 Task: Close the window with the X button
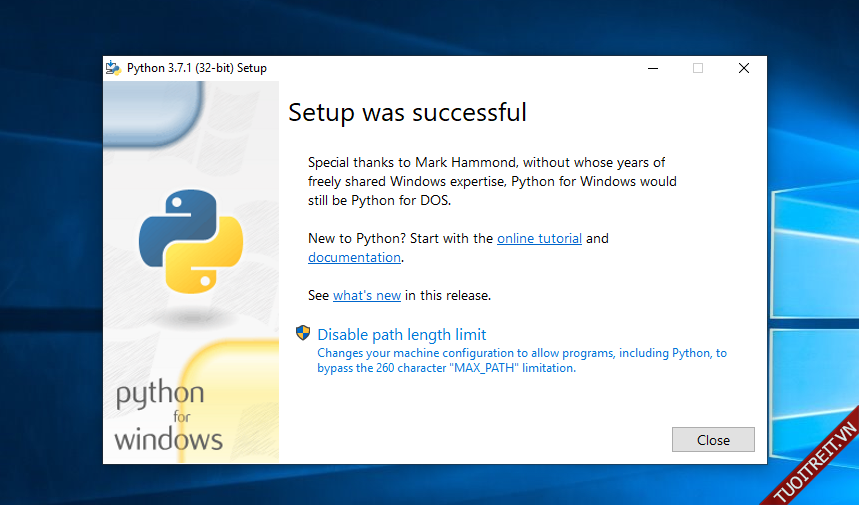point(744,68)
